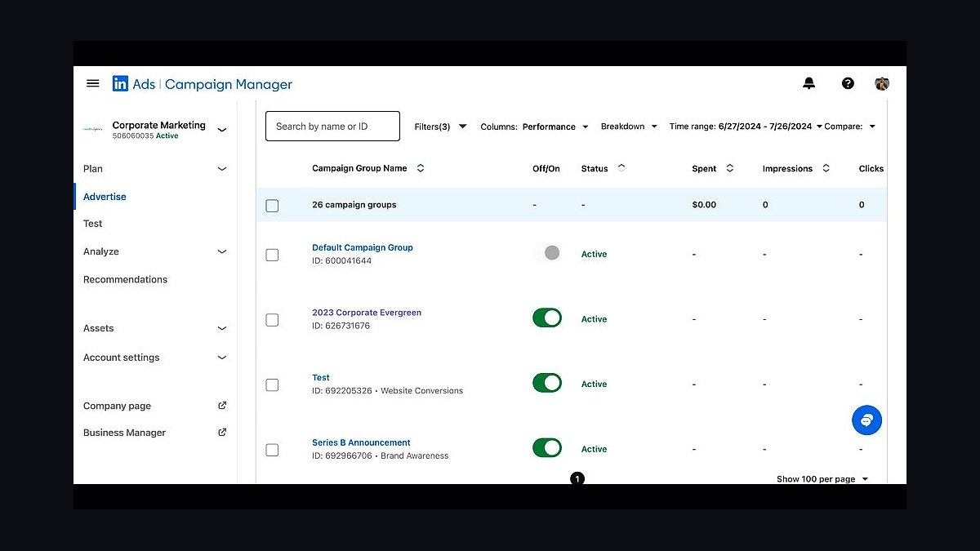This screenshot has width=980, height=551.
Task: Toggle the Default Campaign Group switch
Action: pyautogui.click(x=547, y=253)
